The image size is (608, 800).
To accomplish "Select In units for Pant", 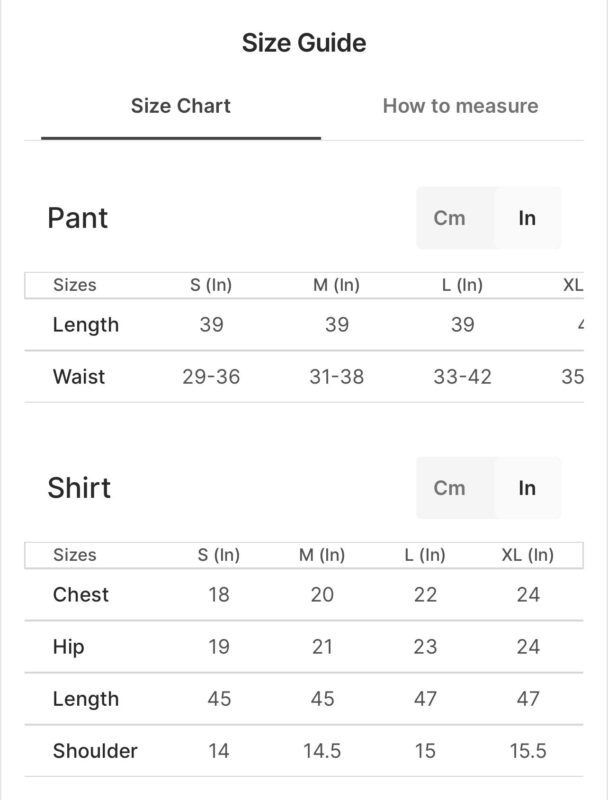I will pos(527,218).
